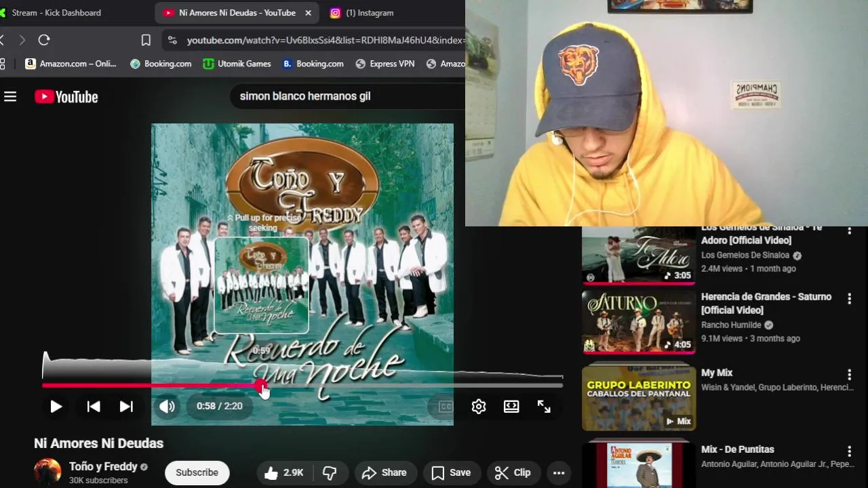
Task: Open options menu for Mix - De Puntitas
Action: 849,451
